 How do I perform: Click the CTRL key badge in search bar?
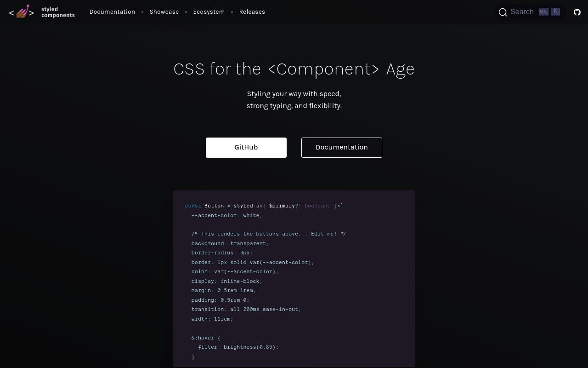(x=544, y=11)
